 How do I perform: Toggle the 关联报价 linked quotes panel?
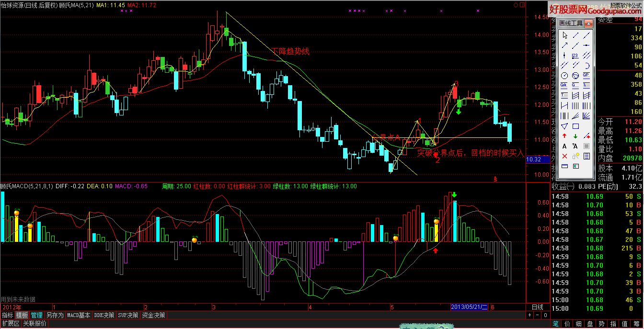pyautogui.click(x=35, y=324)
